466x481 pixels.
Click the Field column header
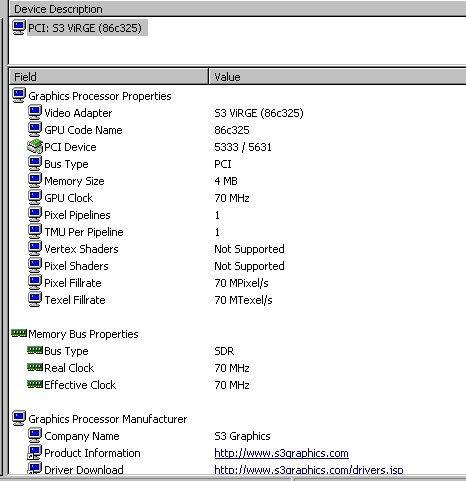(108, 77)
